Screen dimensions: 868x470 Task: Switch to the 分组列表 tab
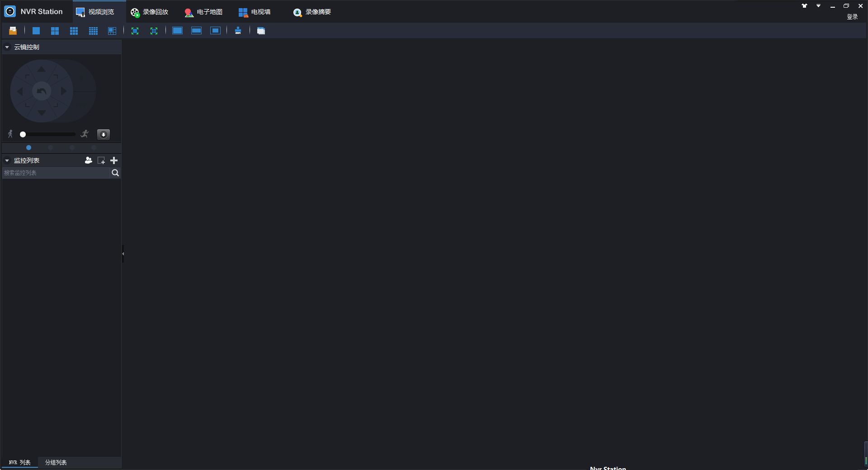pyautogui.click(x=56, y=462)
